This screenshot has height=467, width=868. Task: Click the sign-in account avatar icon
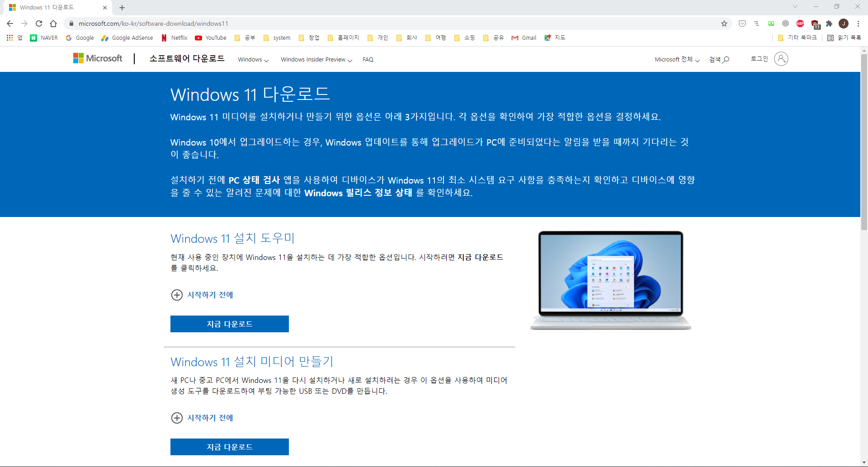click(x=781, y=59)
